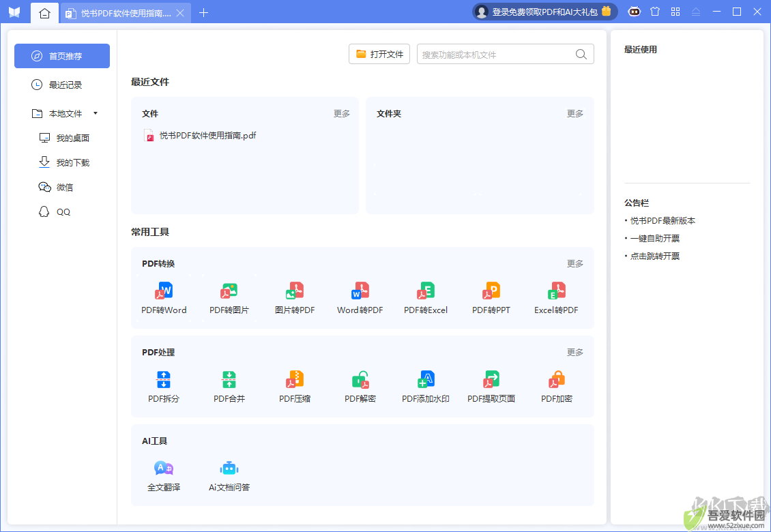771x532 pixels.
Task: Click the search magnifier icon
Action: point(581,54)
